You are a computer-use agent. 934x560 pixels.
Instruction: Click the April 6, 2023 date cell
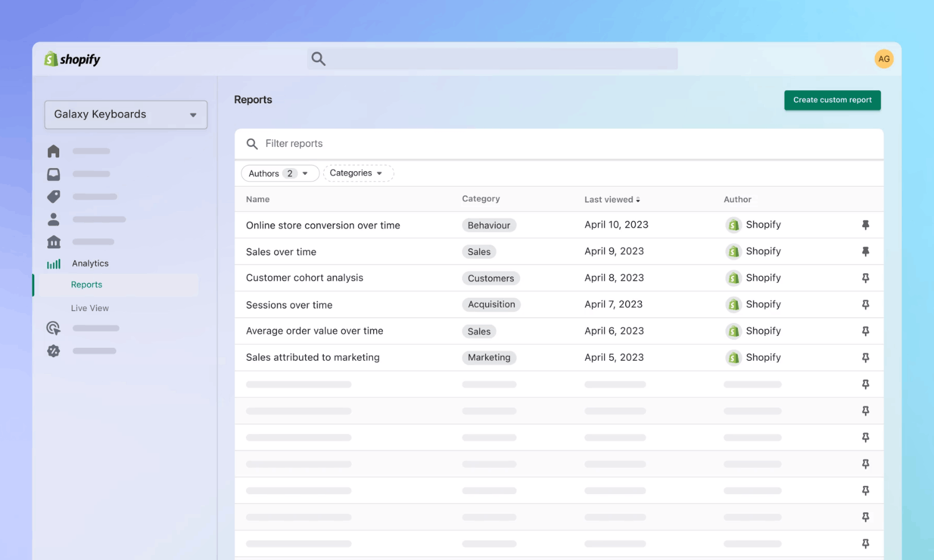614,331
